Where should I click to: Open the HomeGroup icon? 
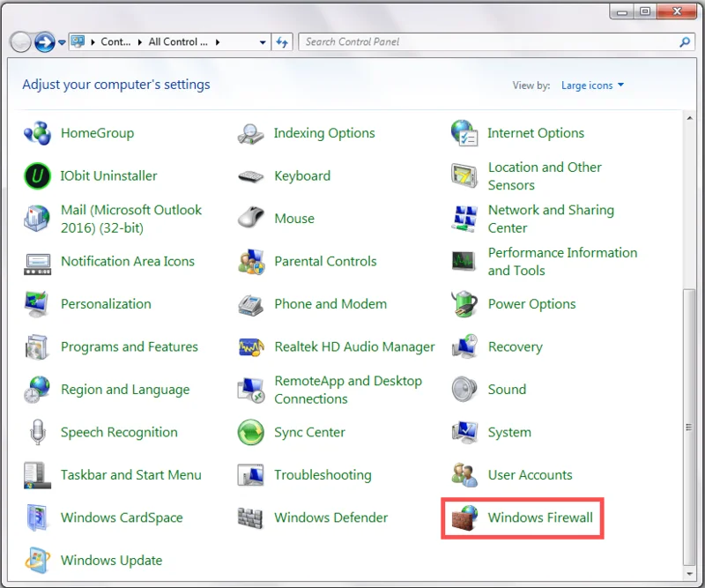coord(37,133)
